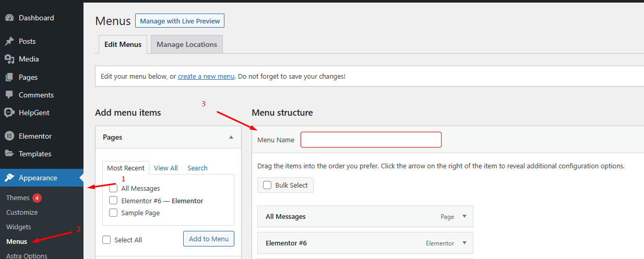Expand the All Messages menu item arrow

pos(464,216)
